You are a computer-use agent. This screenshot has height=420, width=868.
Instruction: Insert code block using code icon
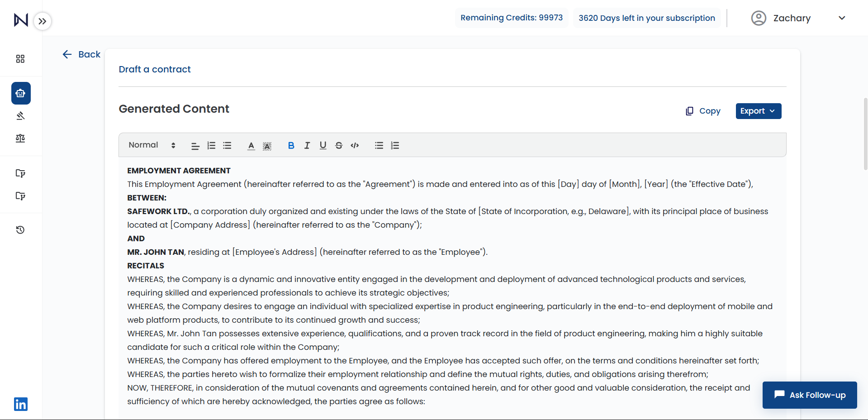[x=355, y=145]
